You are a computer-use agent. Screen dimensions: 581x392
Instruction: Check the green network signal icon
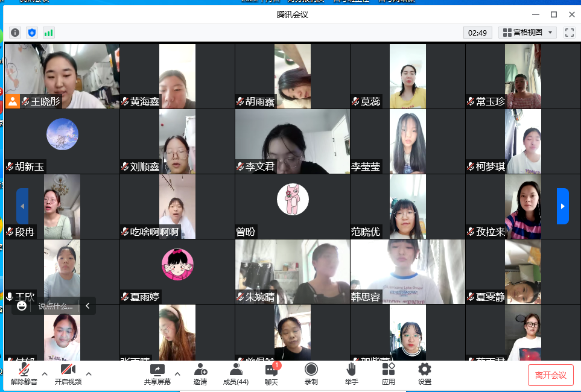pos(48,33)
